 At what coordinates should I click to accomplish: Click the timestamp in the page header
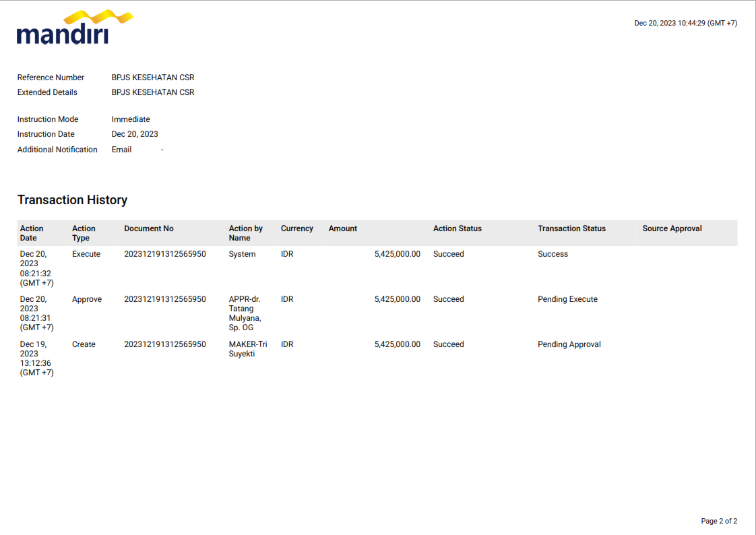tap(685, 23)
